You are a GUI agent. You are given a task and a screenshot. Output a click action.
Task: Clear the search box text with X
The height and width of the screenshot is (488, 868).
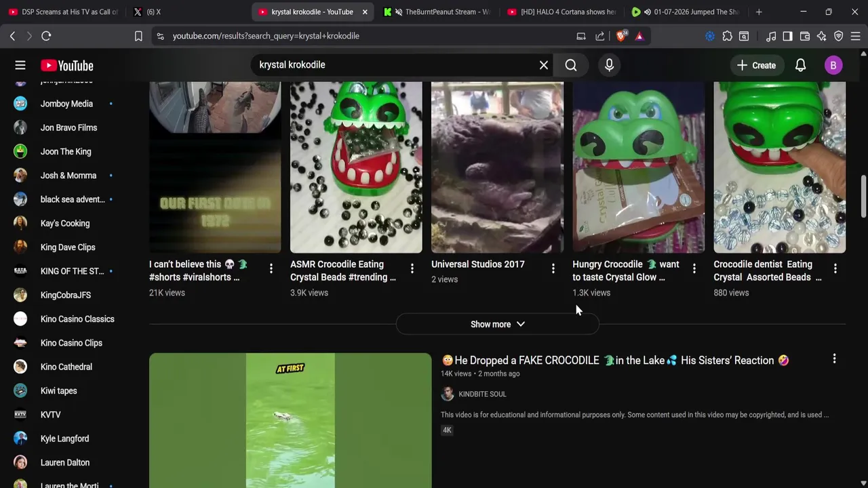click(544, 65)
